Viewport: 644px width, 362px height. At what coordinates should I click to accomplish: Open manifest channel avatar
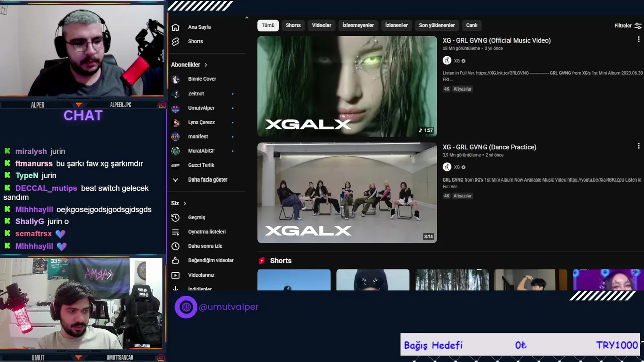175,137
